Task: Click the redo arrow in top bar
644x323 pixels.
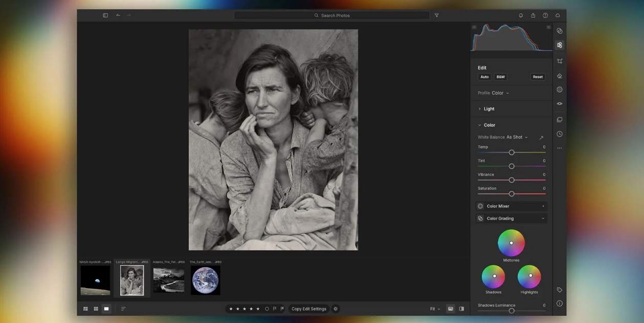Action: click(x=129, y=15)
